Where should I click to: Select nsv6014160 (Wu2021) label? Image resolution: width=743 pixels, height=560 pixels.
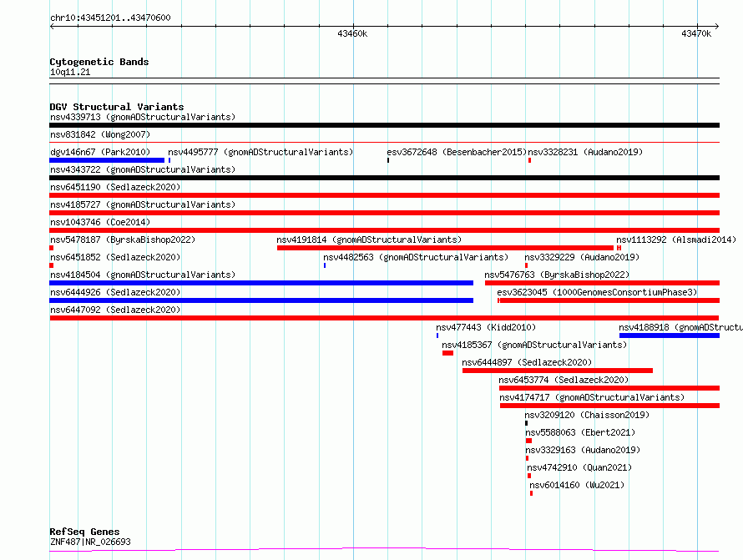[577, 485]
